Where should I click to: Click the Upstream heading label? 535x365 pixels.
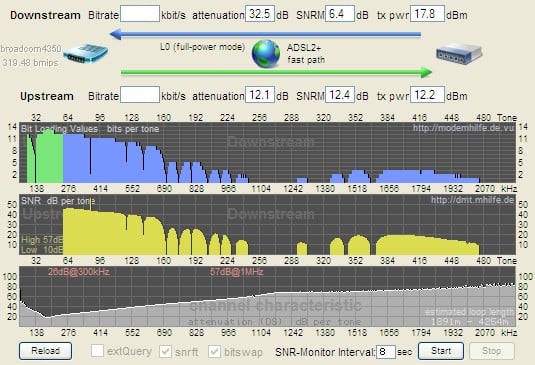click(47, 96)
